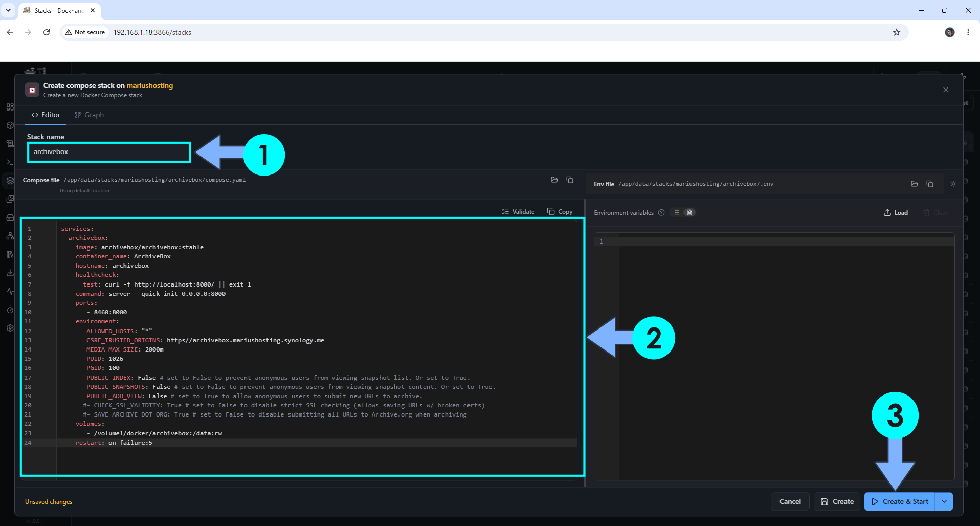
Task: Toggle the editor light theme sun icon
Action: point(953,184)
